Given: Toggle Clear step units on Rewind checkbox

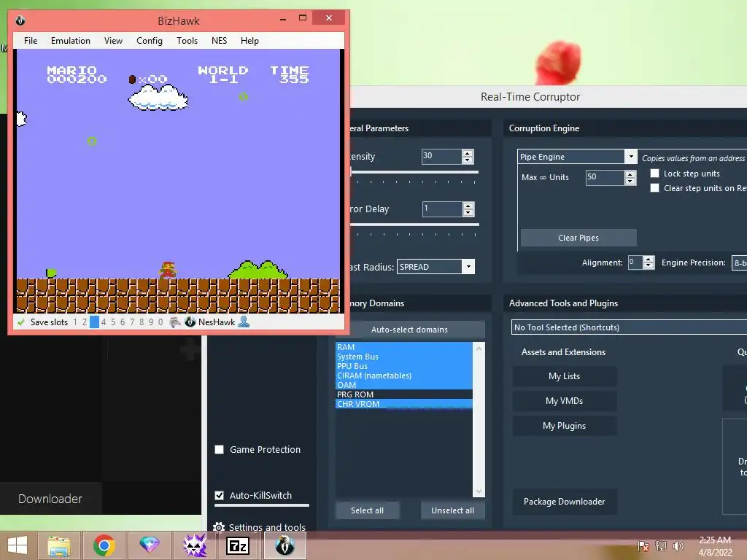Looking at the screenshot, I should 654,188.
